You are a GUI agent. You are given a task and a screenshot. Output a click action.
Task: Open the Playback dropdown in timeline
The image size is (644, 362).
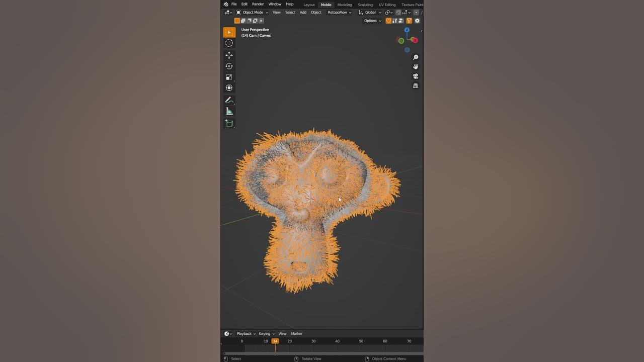(246, 334)
